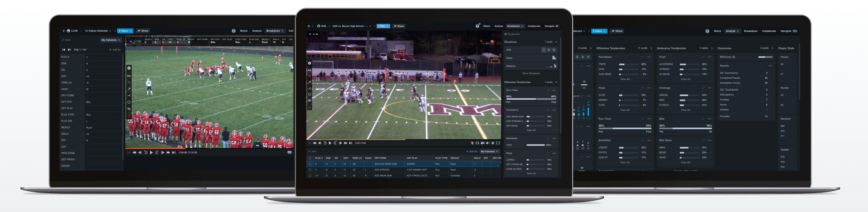Click the blue "Add All" button

[x=472, y=152]
